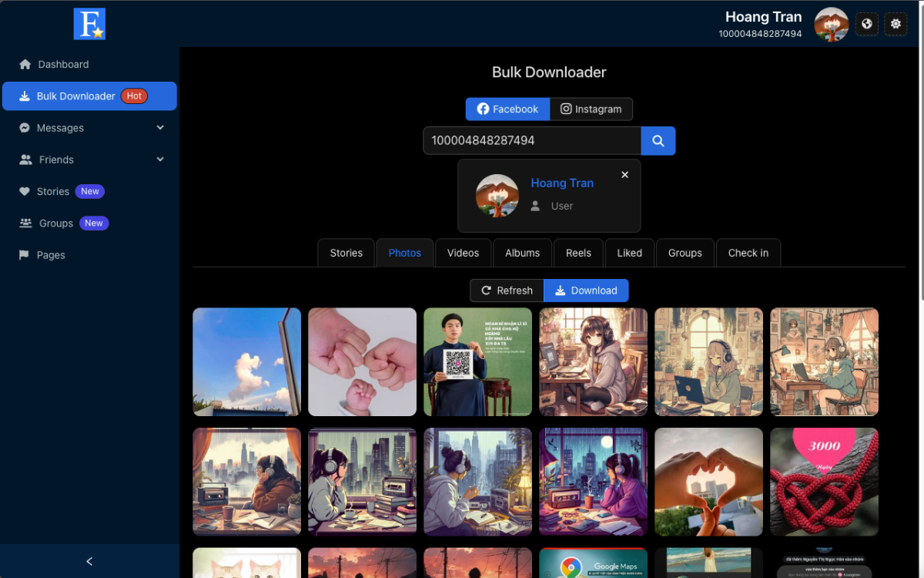Open the Groups tab
The width and height of the screenshot is (924, 578).
[x=685, y=253]
